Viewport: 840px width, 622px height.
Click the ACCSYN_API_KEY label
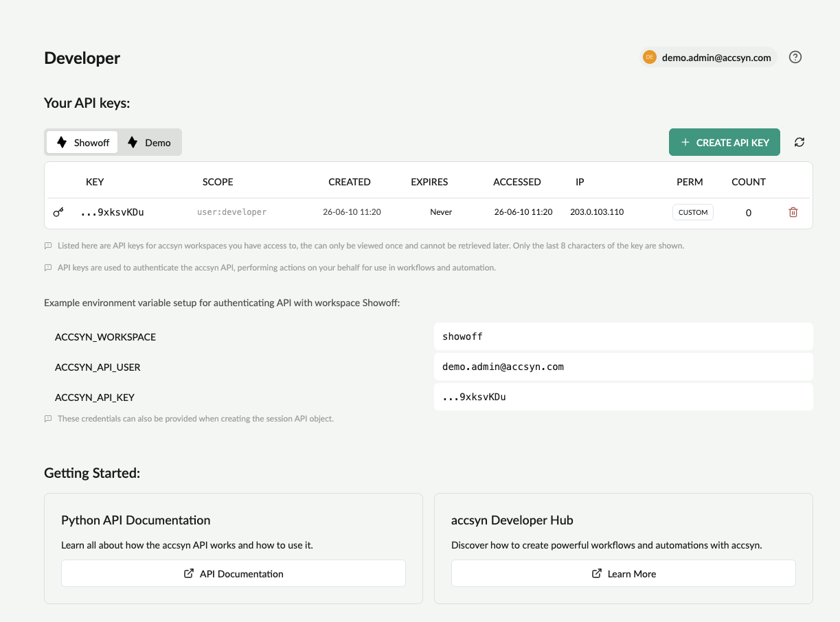coord(95,398)
